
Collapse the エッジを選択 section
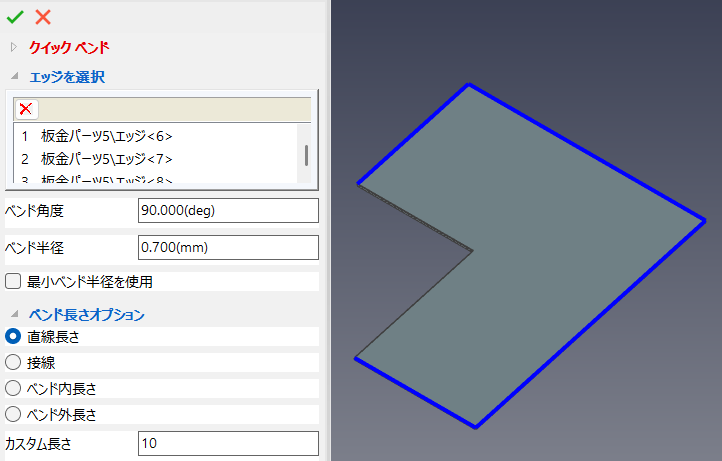coord(14,77)
